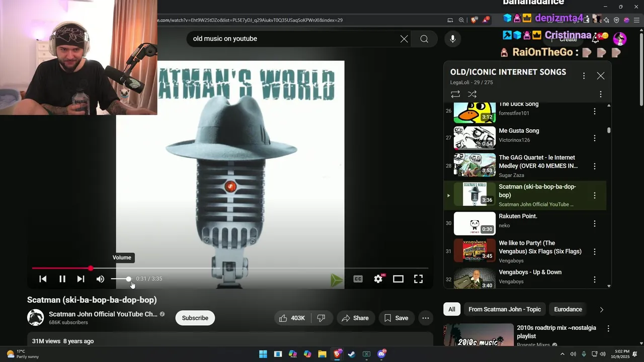
Task: Select From Scatman John - Topic chip
Action: pyautogui.click(x=505, y=309)
